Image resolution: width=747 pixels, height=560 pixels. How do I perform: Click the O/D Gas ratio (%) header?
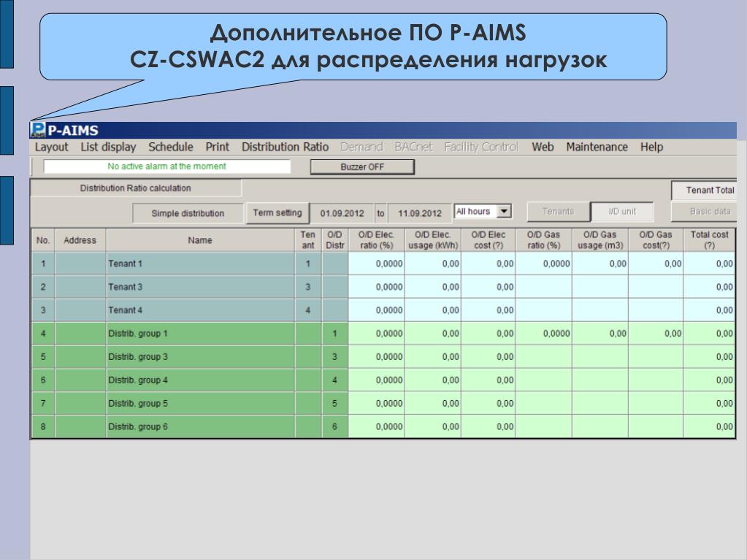(543, 240)
